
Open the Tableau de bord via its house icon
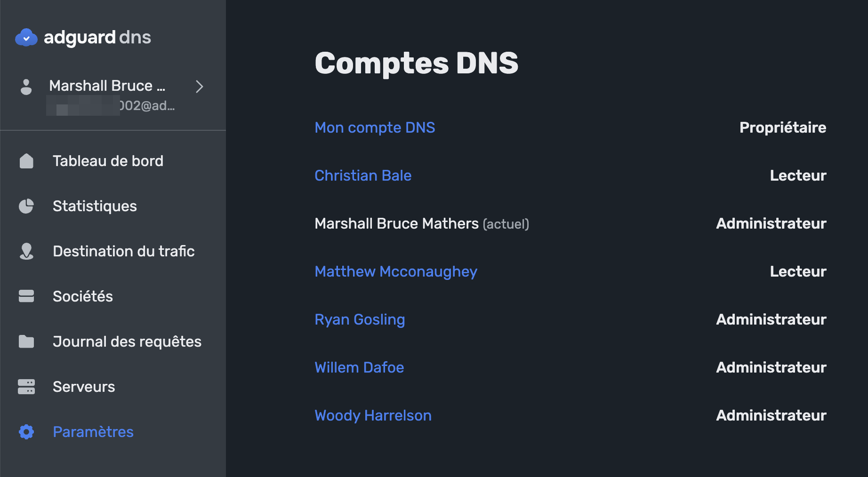pyautogui.click(x=26, y=161)
